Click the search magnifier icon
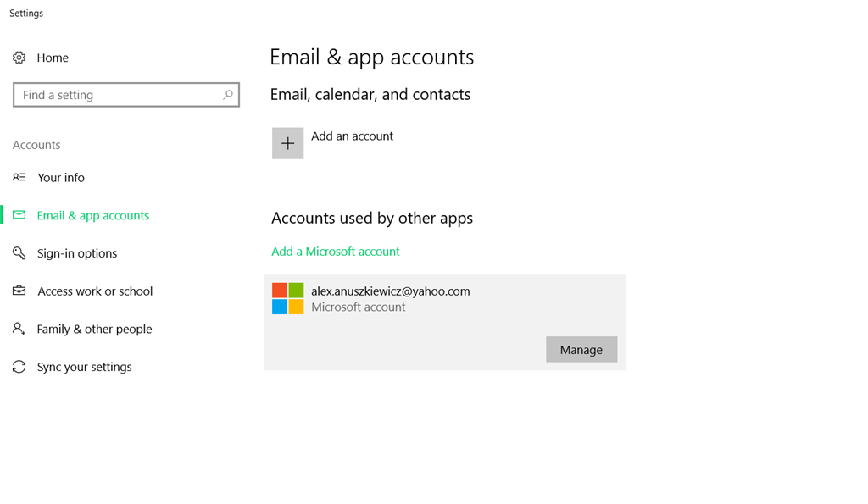The image size is (868, 504). [227, 95]
